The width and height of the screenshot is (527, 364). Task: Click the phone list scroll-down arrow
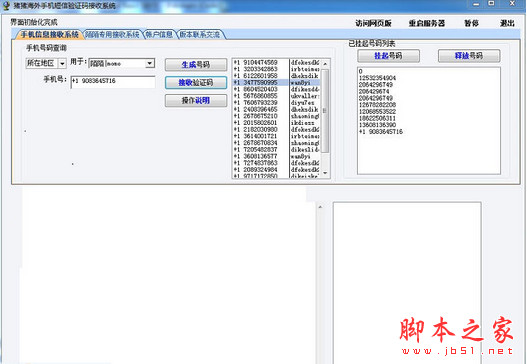click(325, 173)
